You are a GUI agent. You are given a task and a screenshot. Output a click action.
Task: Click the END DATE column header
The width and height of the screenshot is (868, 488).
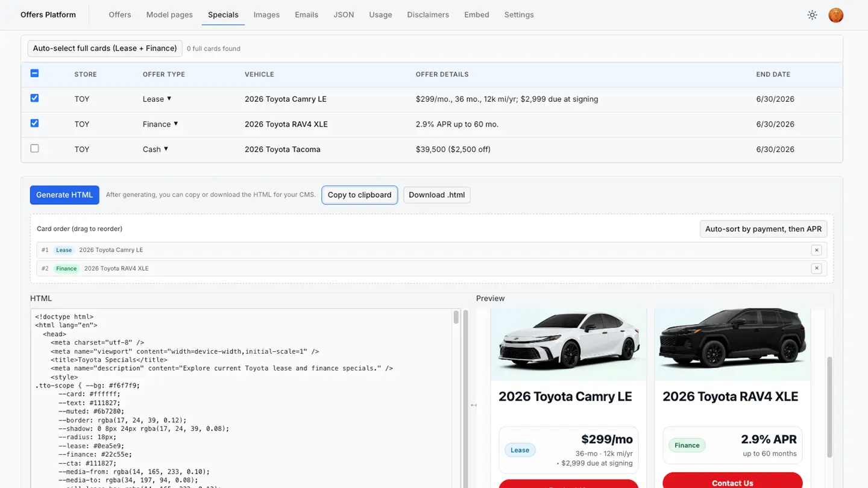(773, 74)
